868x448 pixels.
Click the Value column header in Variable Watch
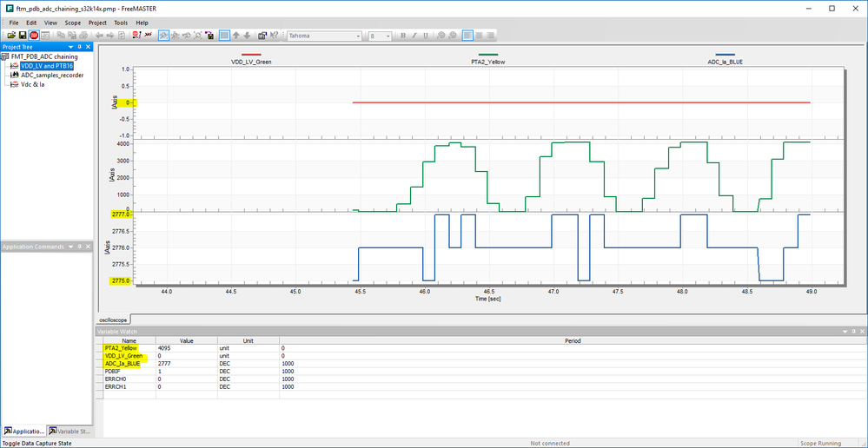187,340
